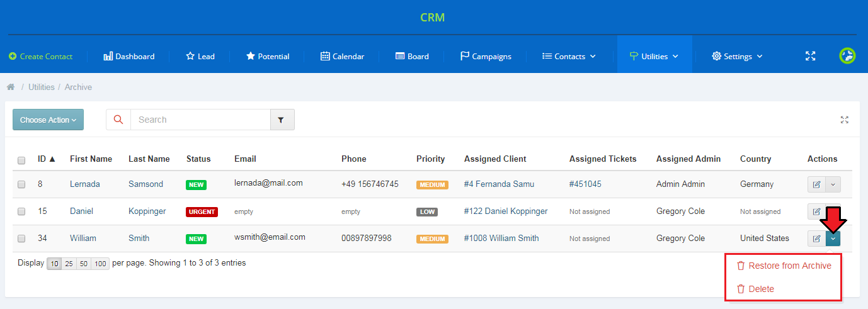The image size is (868, 309).
Task: Open the user avatar icon
Action: click(848, 55)
